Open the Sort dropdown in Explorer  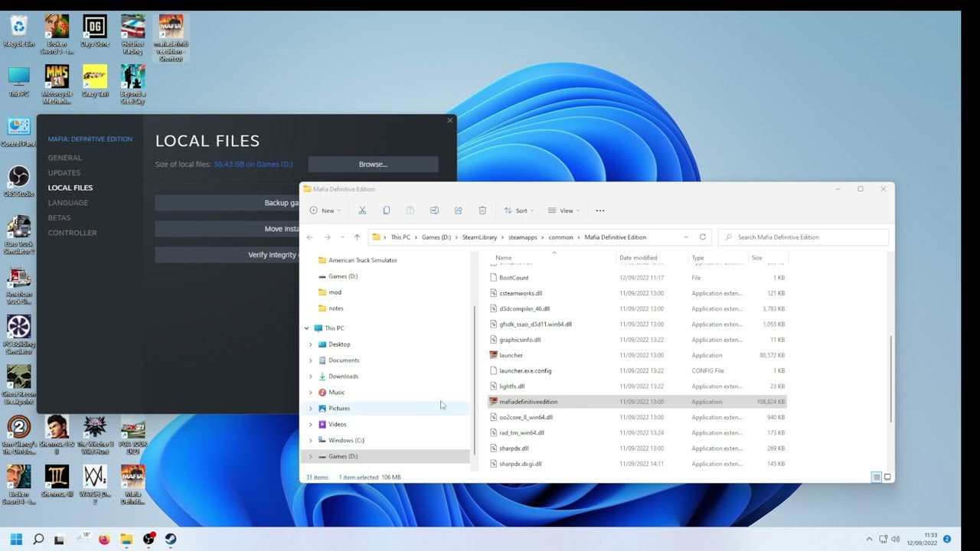(519, 210)
